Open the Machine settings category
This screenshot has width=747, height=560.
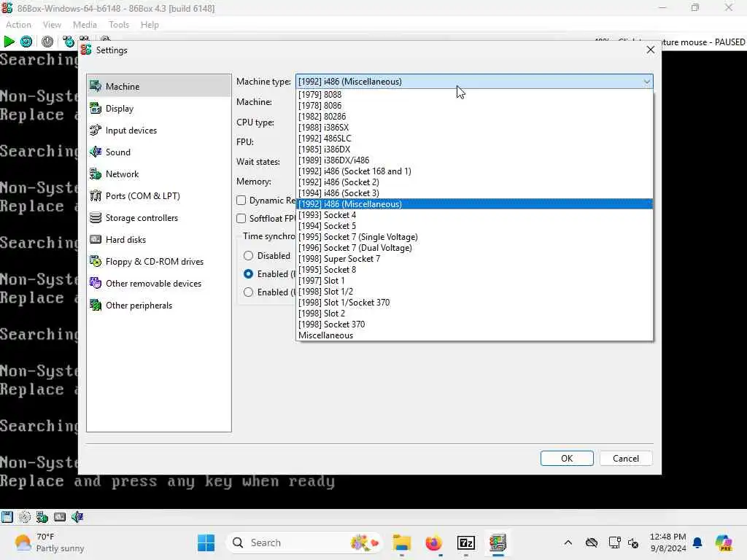tap(158, 86)
